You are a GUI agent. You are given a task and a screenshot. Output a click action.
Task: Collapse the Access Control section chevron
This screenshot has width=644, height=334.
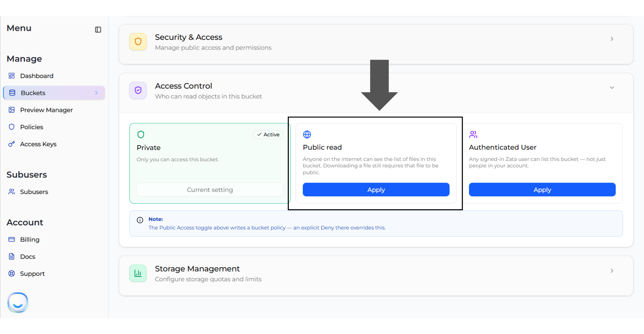tap(612, 87)
